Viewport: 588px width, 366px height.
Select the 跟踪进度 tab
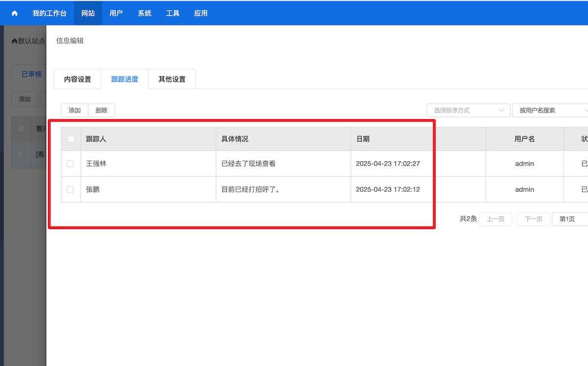click(x=124, y=79)
